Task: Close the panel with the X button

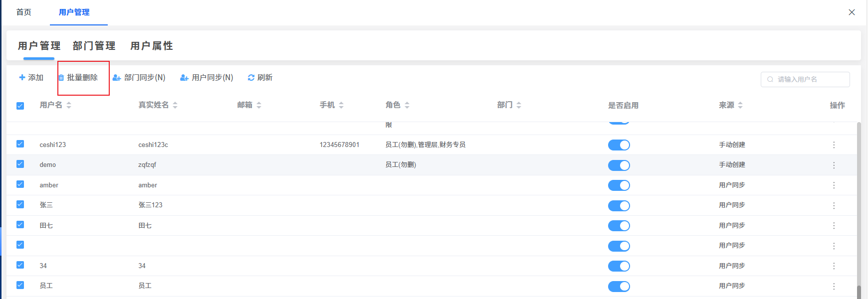Action: 852,12
